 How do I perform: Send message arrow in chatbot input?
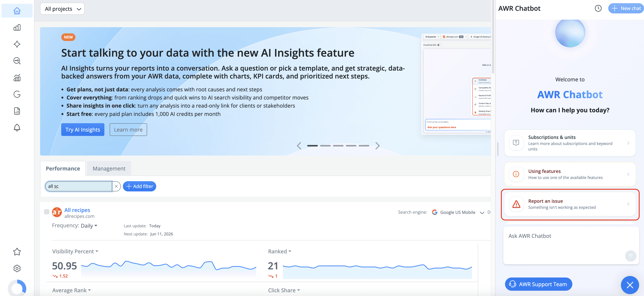[x=631, y=256]
